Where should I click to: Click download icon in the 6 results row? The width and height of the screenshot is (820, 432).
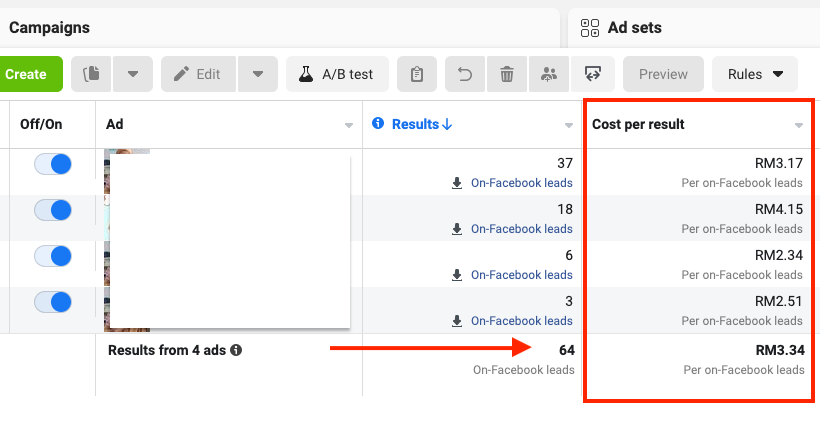click(x=457, y=275)
